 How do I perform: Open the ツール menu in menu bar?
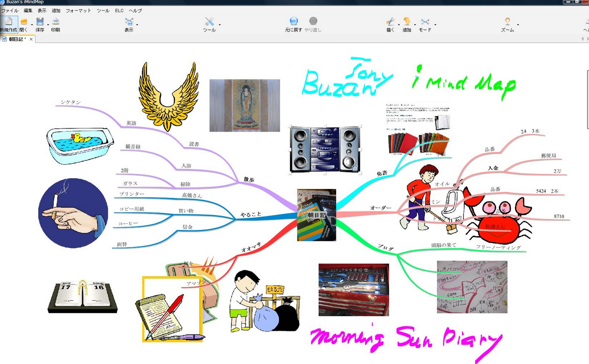pyautogui.click(x=103, y=11)
